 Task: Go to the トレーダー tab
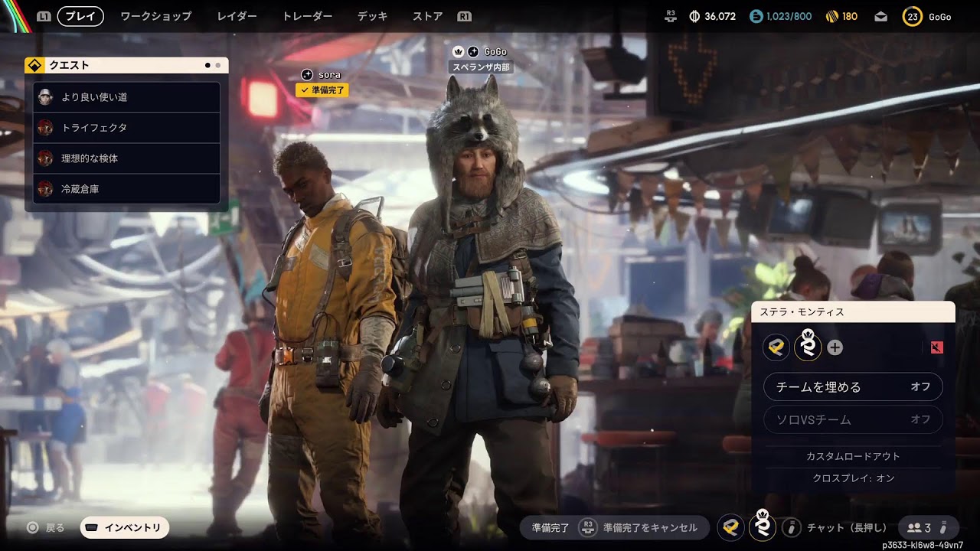[307, 16]
